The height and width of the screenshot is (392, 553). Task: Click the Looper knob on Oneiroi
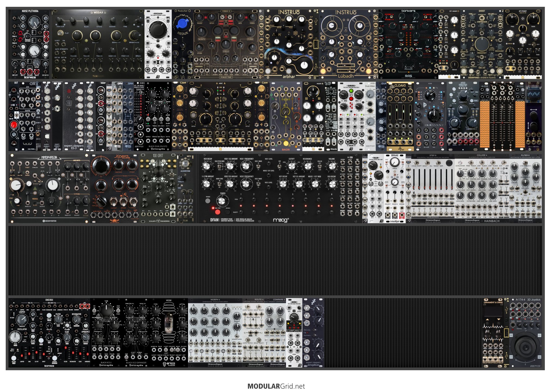tap(22, 319)
